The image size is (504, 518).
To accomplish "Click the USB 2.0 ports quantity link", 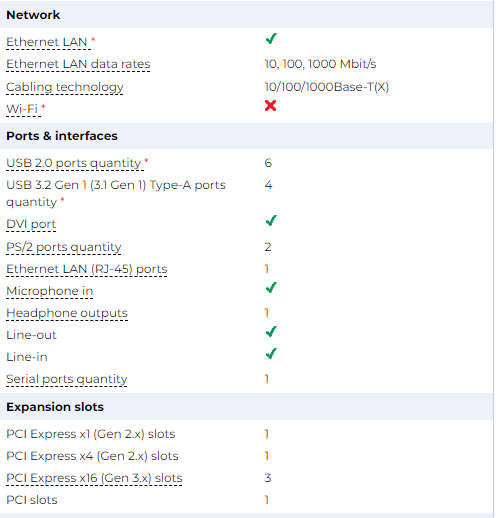I will [x=74, y=163].
